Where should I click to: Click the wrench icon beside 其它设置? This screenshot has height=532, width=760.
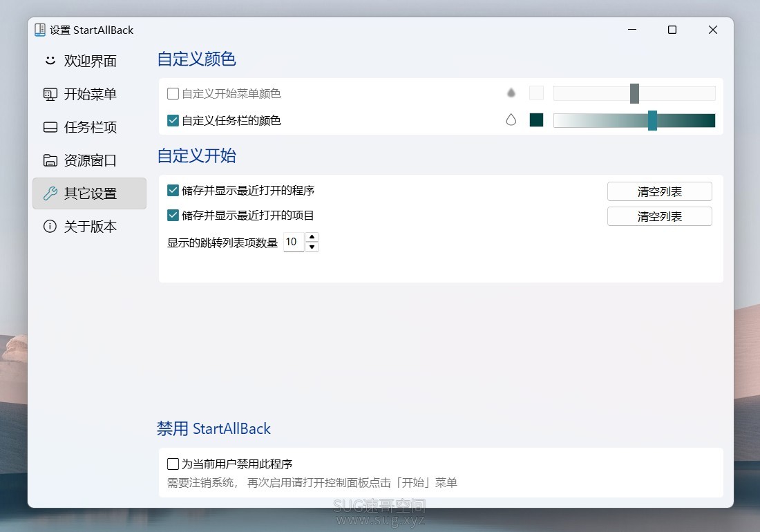[50, 193]
